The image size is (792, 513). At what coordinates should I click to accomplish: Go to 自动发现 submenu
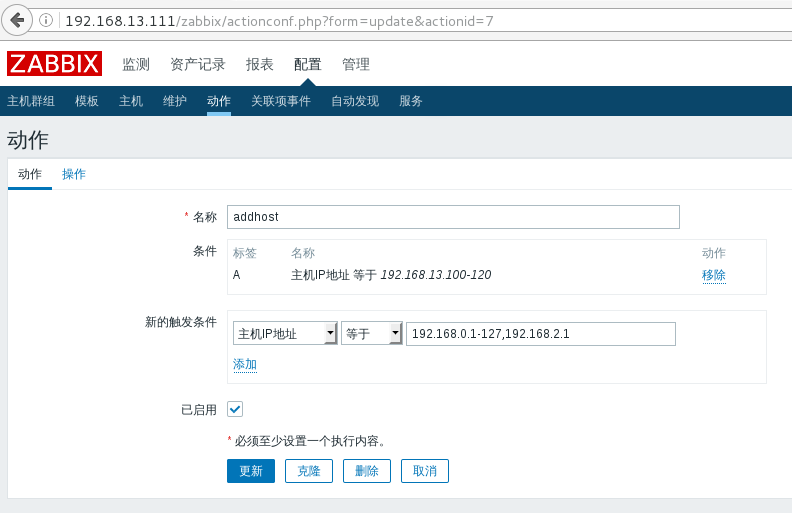tap(355, 101)
